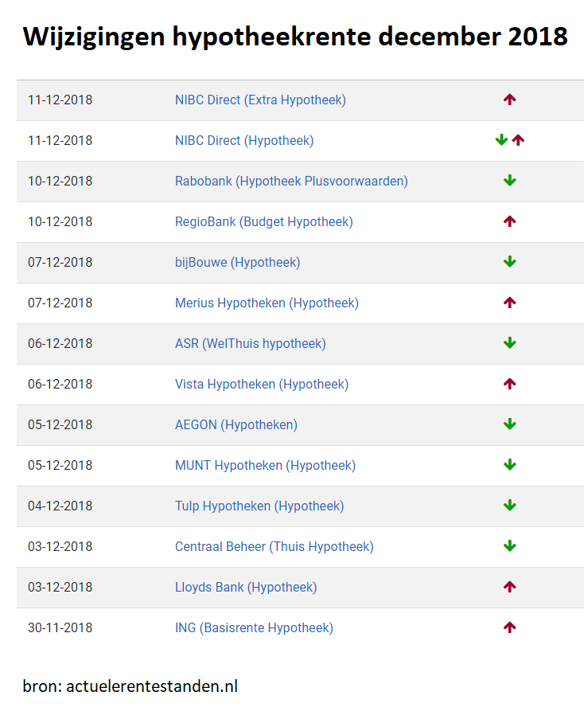588x719 pixels.
Task: Click red up arrow in NIBC Direct (Hypotheek) row
Action: (x=518, y=140)
